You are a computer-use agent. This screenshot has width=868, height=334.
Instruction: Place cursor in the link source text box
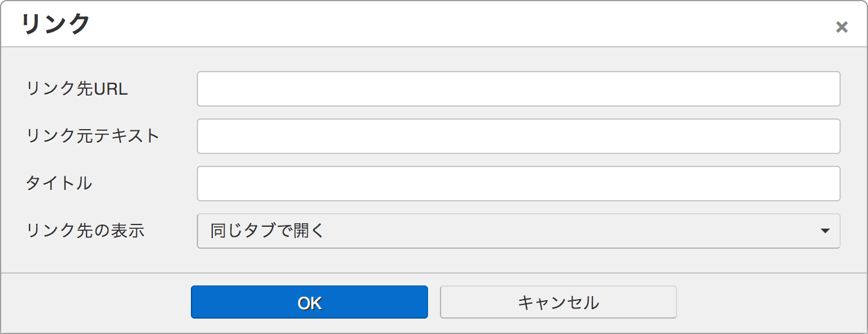519,136
